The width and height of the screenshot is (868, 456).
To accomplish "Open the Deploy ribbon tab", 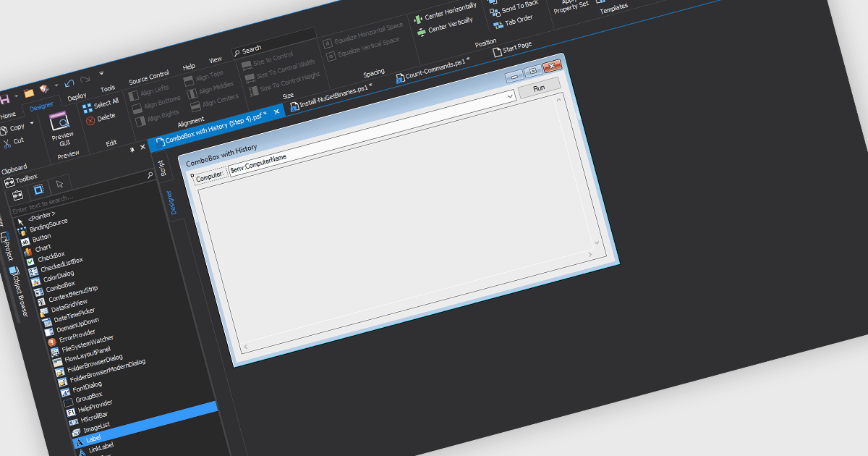I will pos(77,96).
